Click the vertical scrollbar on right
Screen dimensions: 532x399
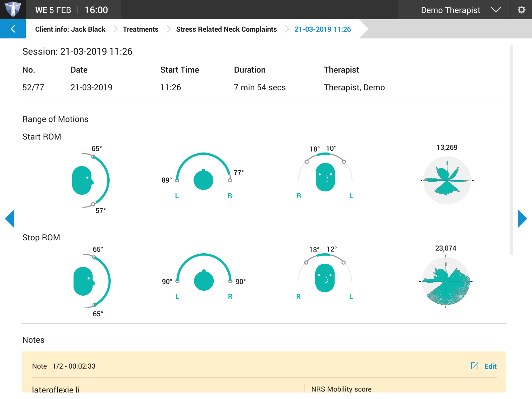511,150
